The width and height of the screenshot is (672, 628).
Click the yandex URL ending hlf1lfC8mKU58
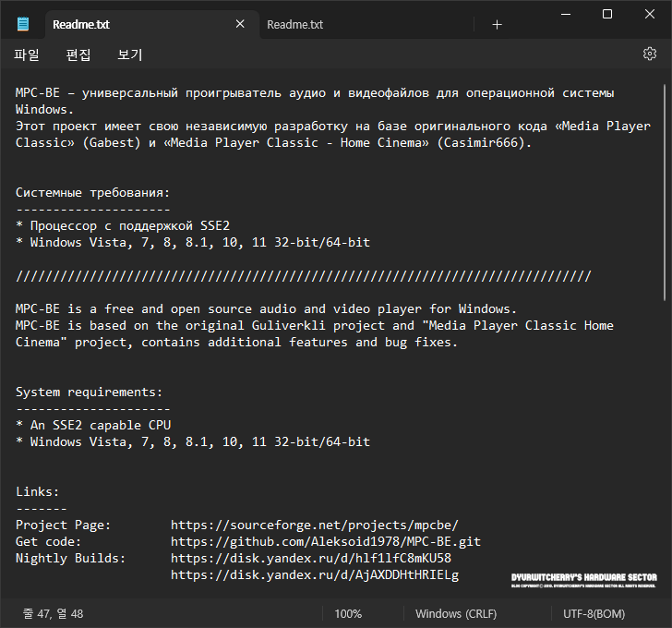pos(311,558)
